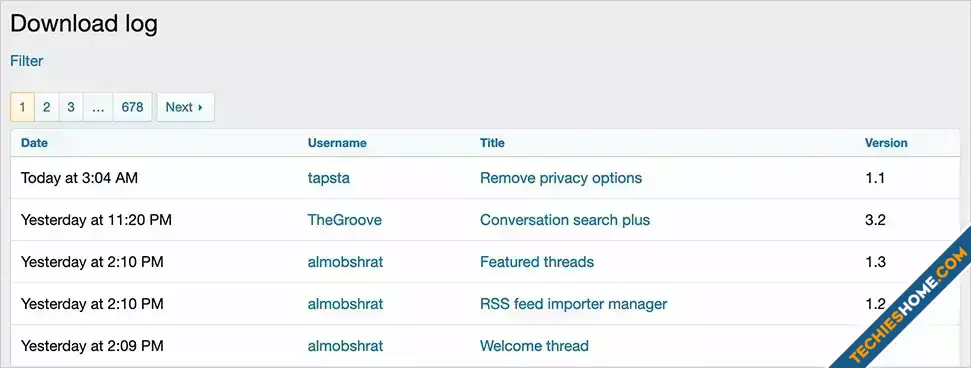Open Conversation search plus resource

(565, 220)
